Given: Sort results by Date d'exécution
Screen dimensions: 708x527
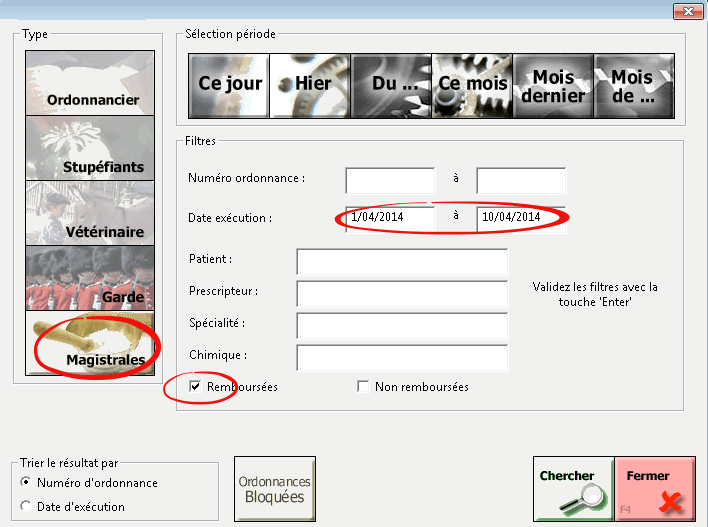Looking at the screenshot, I should [26, 506].
